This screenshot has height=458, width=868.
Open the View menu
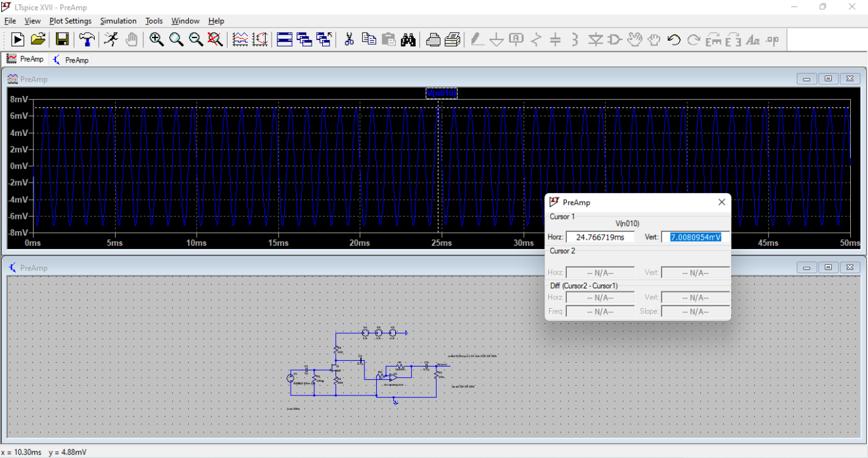tap(32, 21)
